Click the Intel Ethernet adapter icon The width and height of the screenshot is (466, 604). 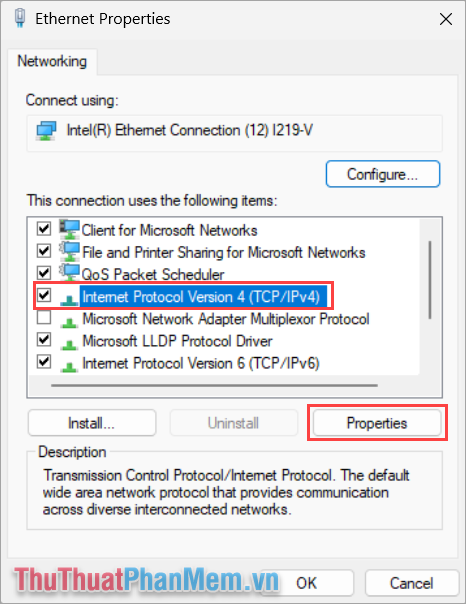coord(46,131)
